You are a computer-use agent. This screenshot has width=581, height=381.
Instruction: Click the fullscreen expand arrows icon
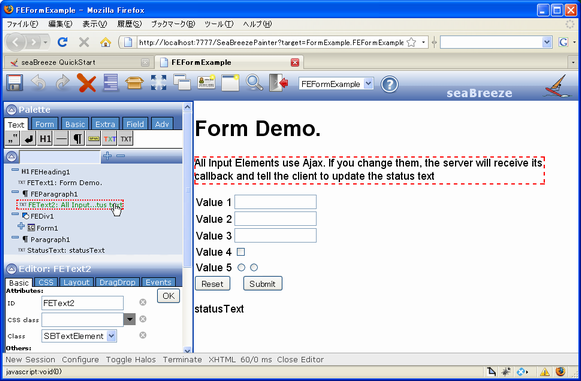pos(158,83)
